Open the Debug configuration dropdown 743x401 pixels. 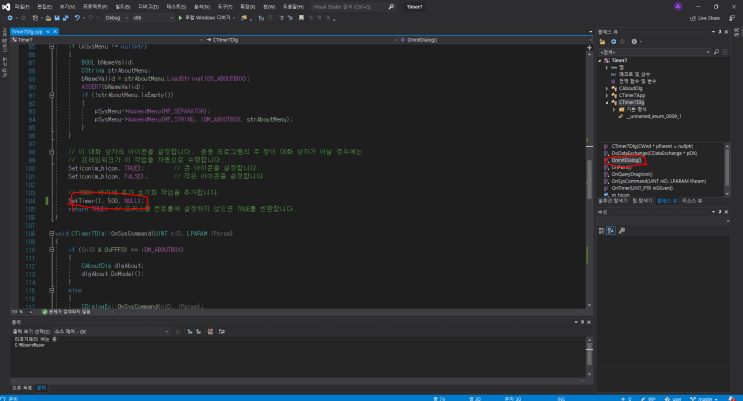[x=116, y=18]
